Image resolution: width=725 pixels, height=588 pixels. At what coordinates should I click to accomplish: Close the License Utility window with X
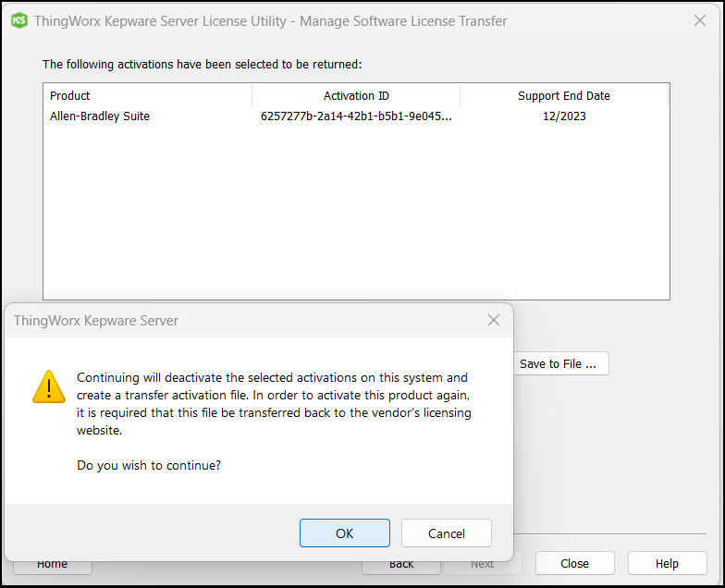coord(700,20)
